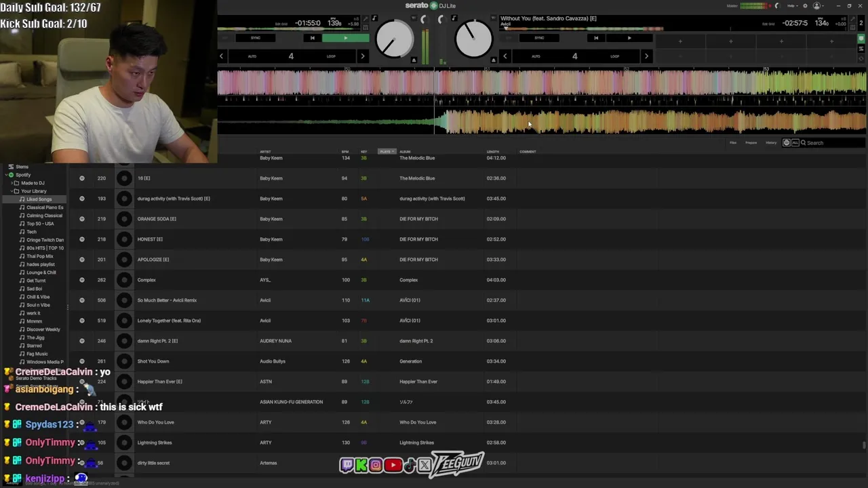Open the Top 50 - USA playlist
Image resolution: width=868 pixels, height=488 pixels.
tap(40, 224)
